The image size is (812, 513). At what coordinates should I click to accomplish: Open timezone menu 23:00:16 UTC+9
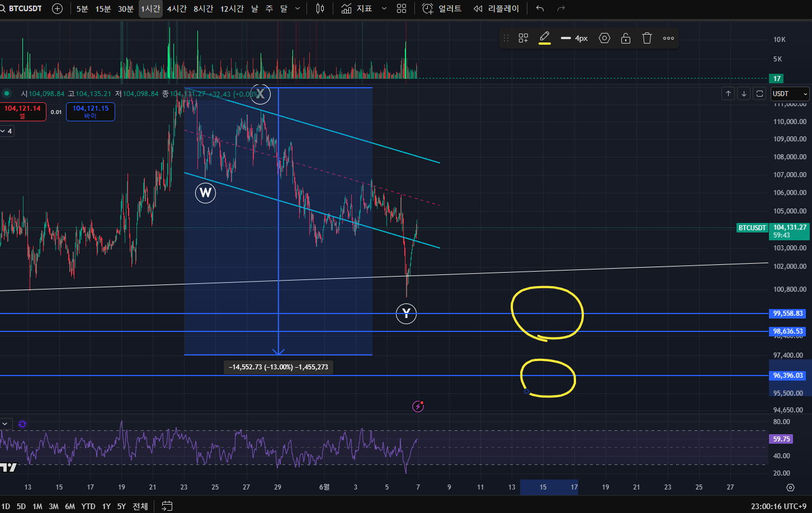[x=778, y=506]
